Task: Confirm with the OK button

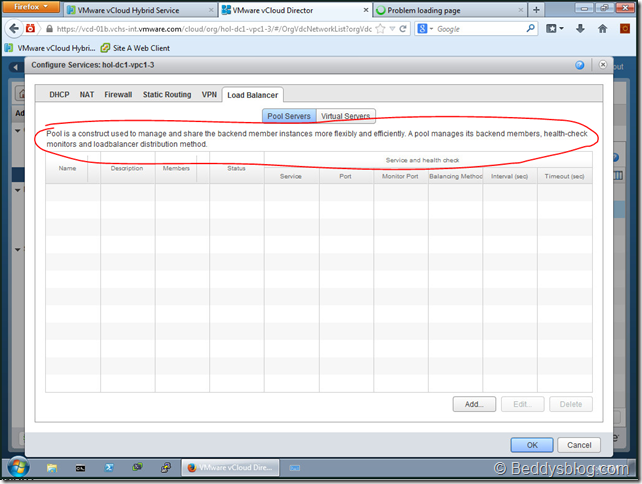Action: (x=532, y=445)
